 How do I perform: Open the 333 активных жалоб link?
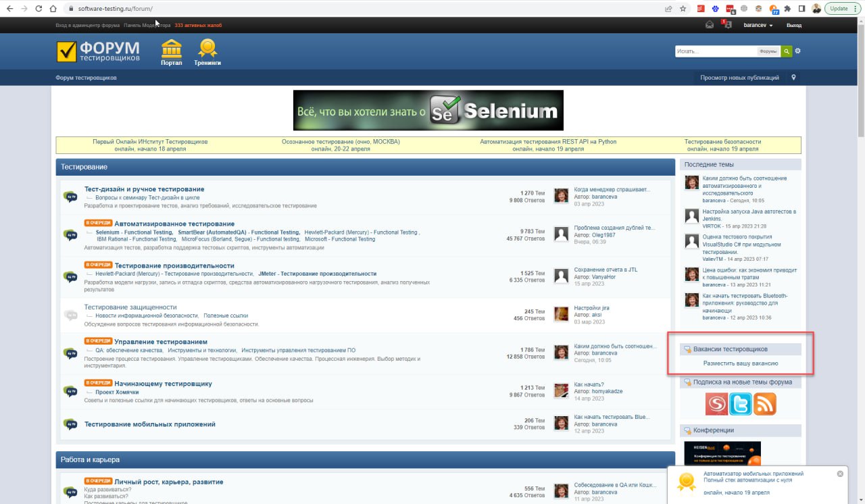point(198,25)
